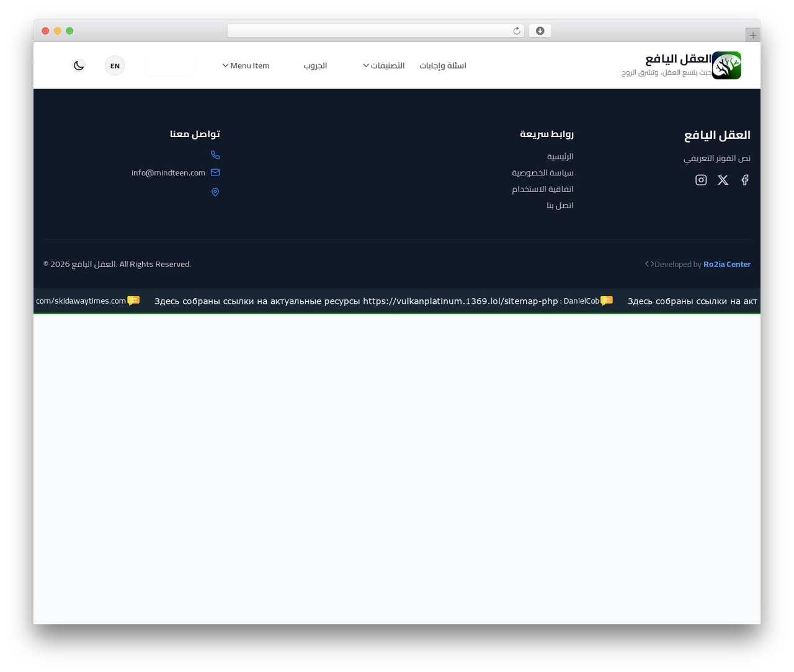Click the info@mindteen.com email address
794x672 pixels.
click(168, 173)
